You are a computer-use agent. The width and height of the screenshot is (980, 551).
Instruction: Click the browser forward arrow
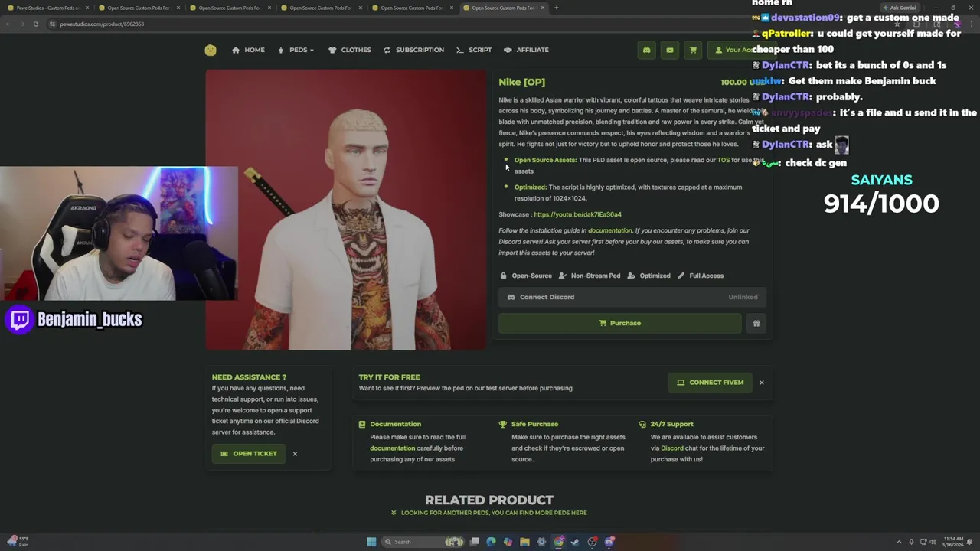coord(21,24)
